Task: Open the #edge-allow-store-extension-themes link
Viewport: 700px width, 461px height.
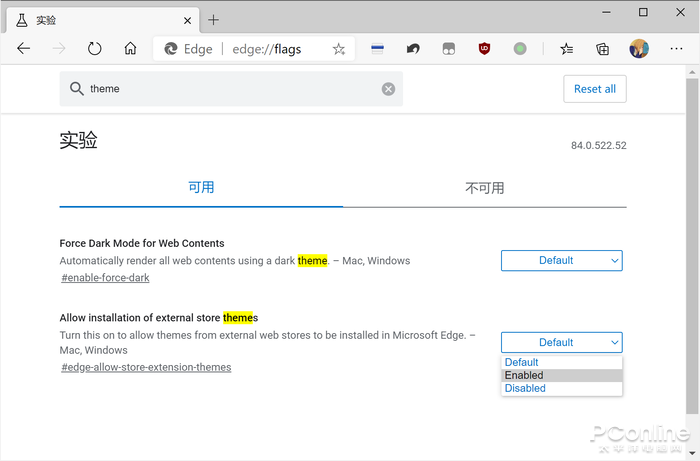Action: tap(146, 367)
